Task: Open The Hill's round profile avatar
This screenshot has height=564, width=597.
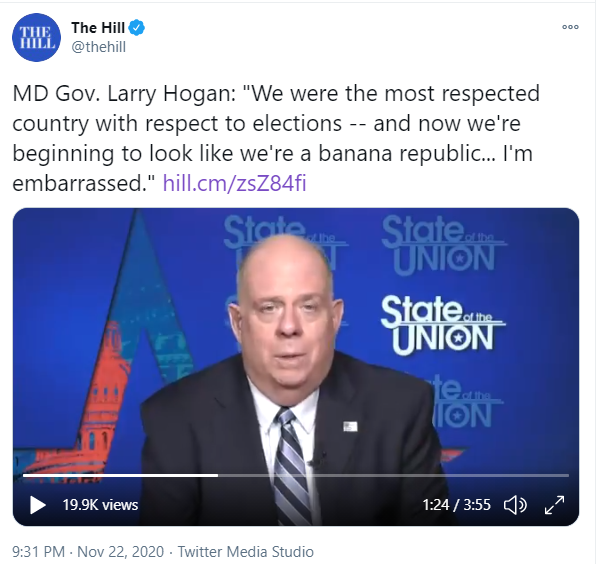Action: pos(36,37)
